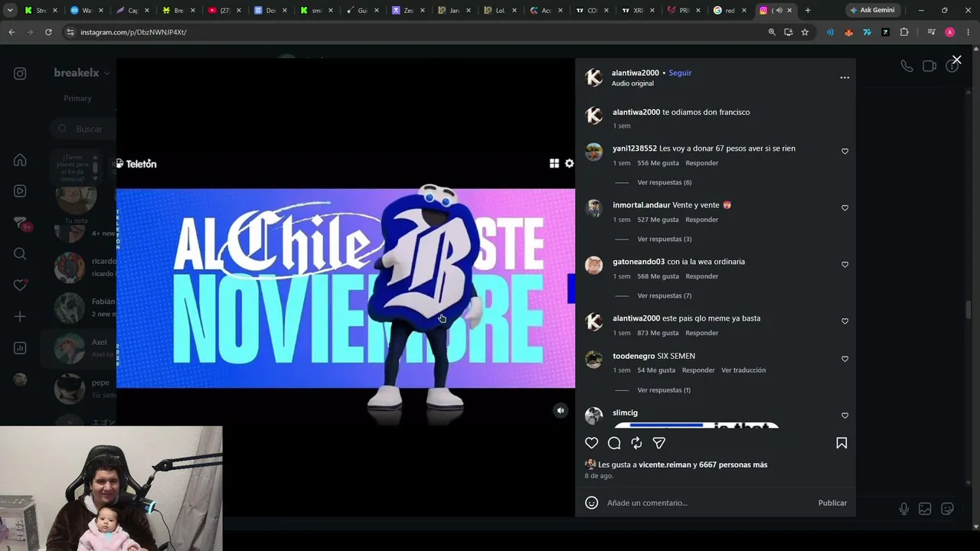Image resolution: width=980 pixels, height=551 pixels.
Task: Open the tab search dropdown arrow
Action: tap(10, 10)
